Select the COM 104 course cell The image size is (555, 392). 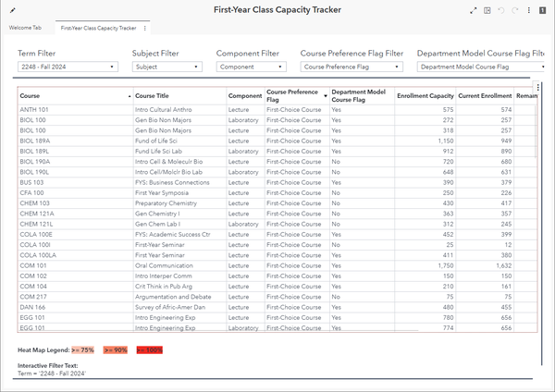[76, 287]
